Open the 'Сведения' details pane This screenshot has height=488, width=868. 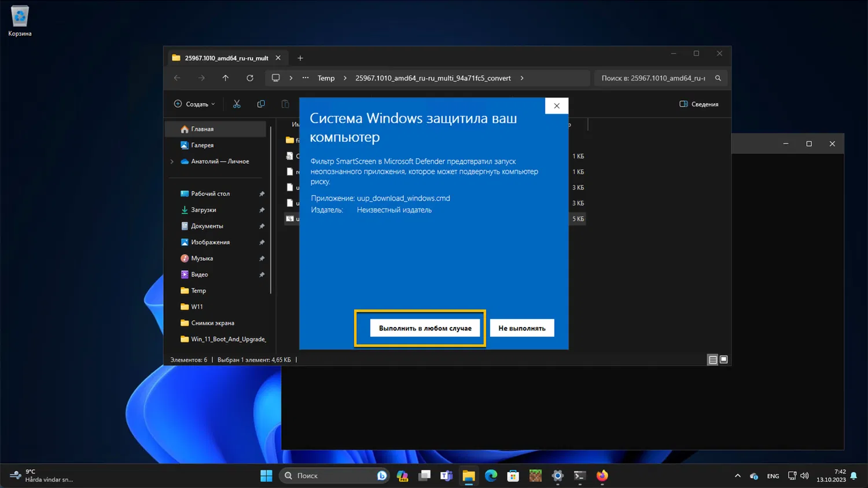pyautogui.click(x=699, y=104)
